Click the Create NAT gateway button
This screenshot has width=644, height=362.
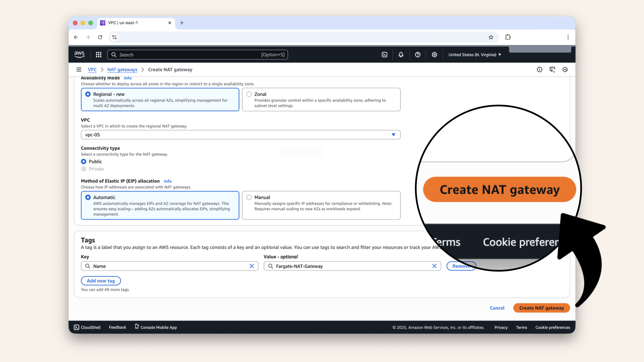coord(541,308)
